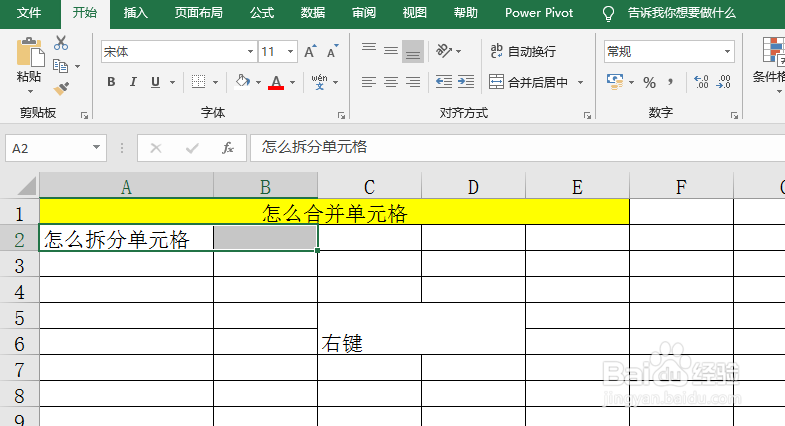Viewport: 785px width, 426px height.
Task: Switch to 视图 tab
Action: pos(415,13)
